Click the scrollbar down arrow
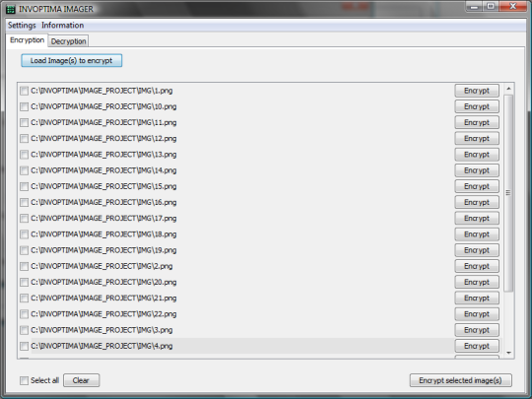This screenshot has height=399, width=532. pos(508,353)
